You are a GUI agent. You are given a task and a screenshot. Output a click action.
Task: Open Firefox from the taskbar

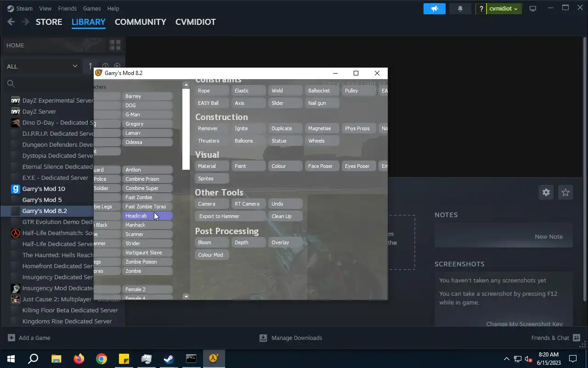pyautogui.click(x=79, y=359)
